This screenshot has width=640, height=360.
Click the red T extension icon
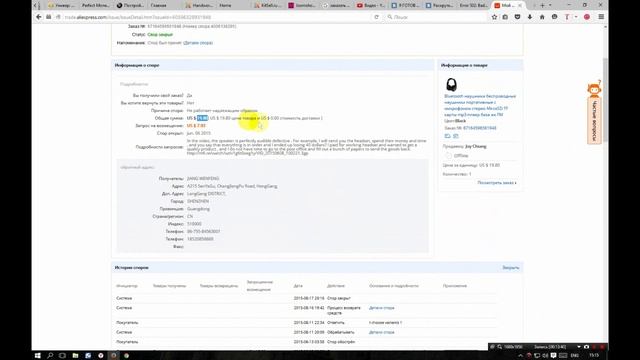pos(567,17)
